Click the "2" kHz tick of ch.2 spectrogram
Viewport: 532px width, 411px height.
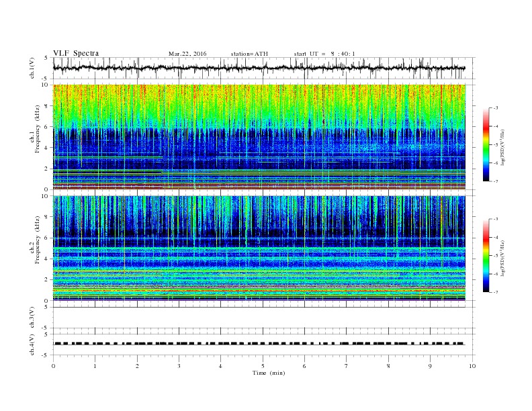[x=48, y=280]
